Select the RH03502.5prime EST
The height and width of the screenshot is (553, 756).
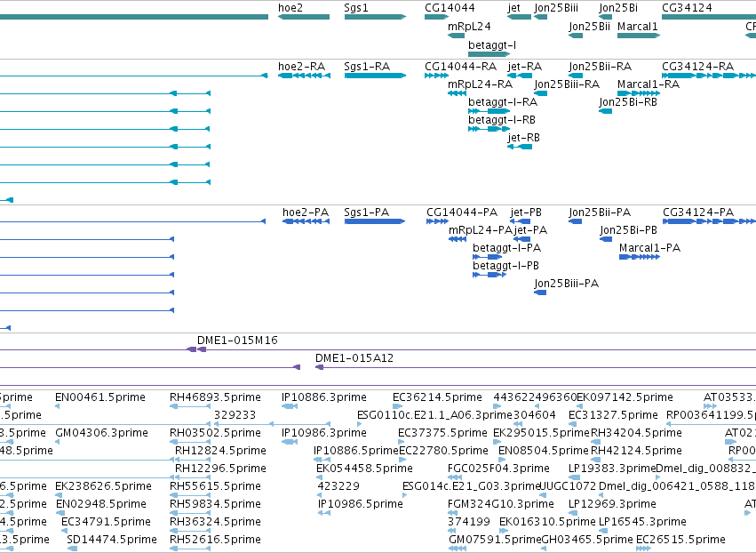click(x=190, y=442)
